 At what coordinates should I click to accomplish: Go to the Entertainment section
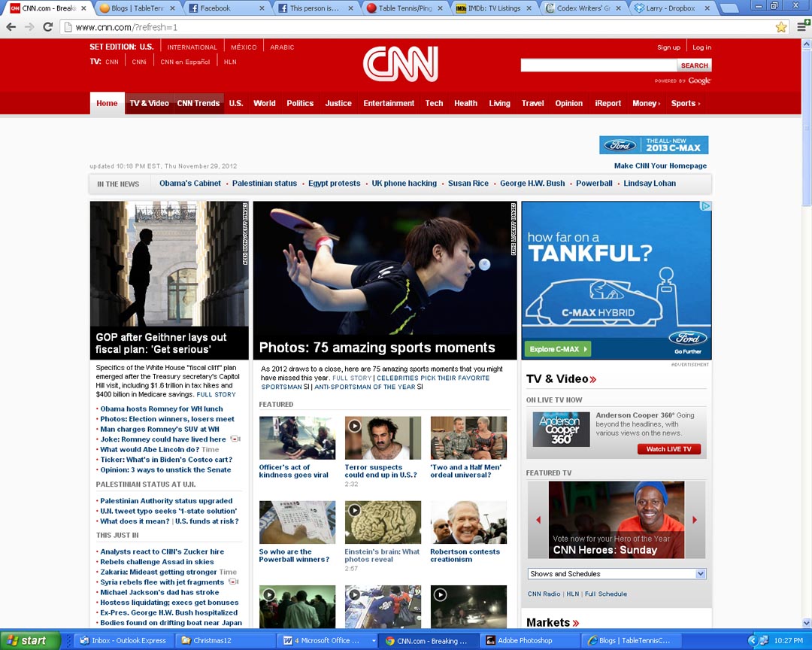click(389, 103)
